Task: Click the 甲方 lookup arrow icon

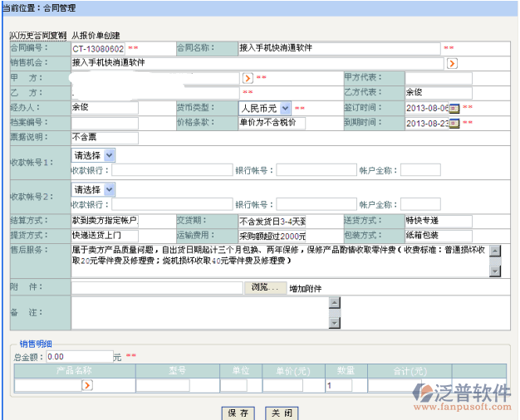Action: [247, 77]
